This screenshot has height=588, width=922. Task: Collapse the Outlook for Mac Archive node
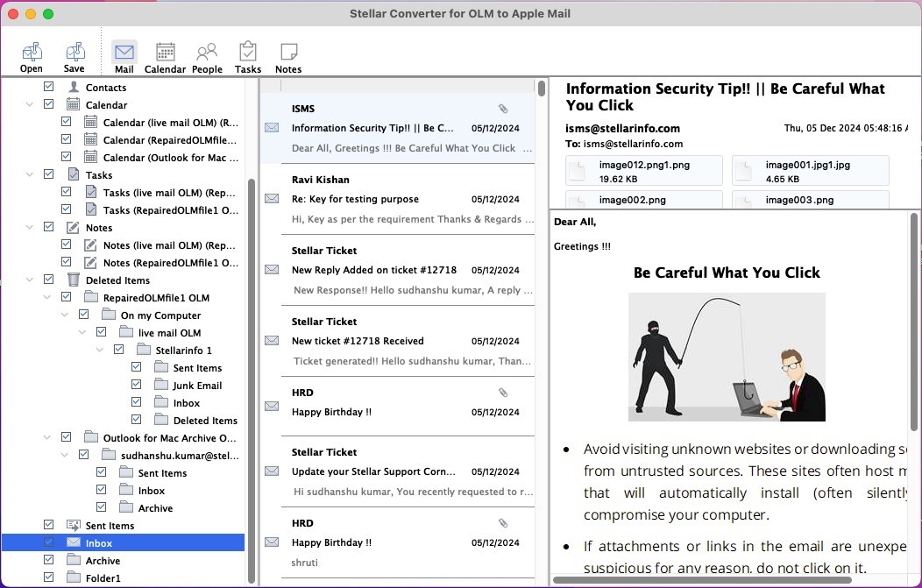click(x=48, y=438)
